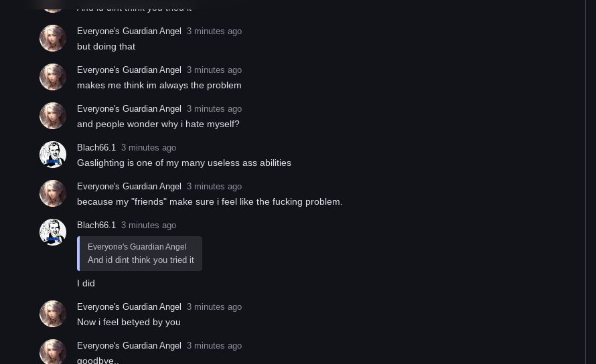Select the "Gaslighting is one of my many" message
Screen dimensions: 596x364
184,163
